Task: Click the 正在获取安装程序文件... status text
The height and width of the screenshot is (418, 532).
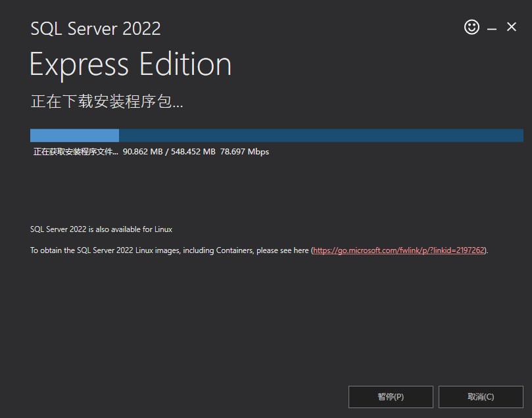Action: pos(76,152)
